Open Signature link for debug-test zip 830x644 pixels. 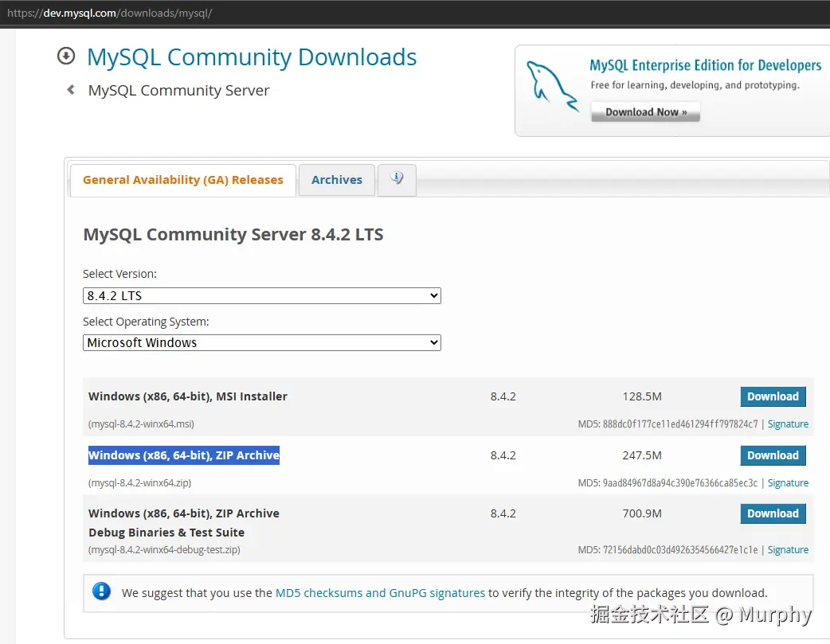click(788, 550)
